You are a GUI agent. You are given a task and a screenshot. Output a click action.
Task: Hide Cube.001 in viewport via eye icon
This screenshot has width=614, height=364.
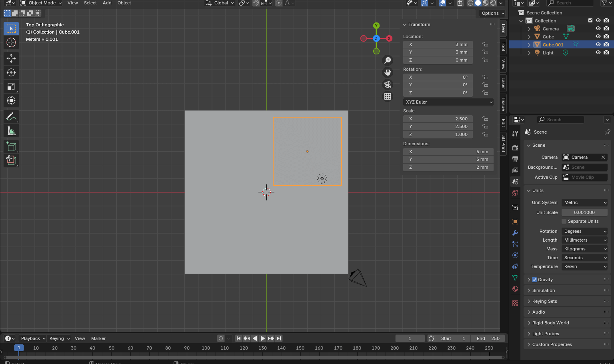[x=598, y=45]
